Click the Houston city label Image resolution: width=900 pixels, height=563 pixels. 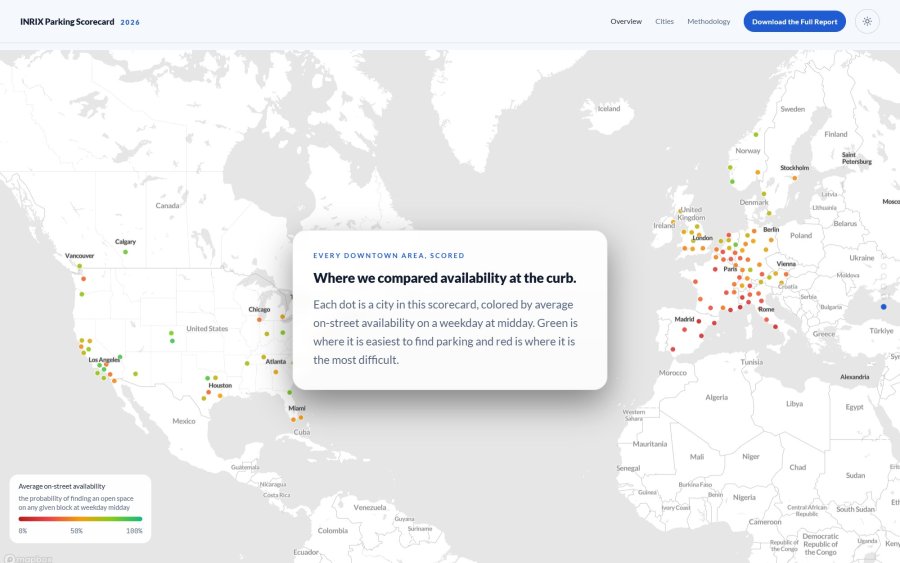click(220, 386)
